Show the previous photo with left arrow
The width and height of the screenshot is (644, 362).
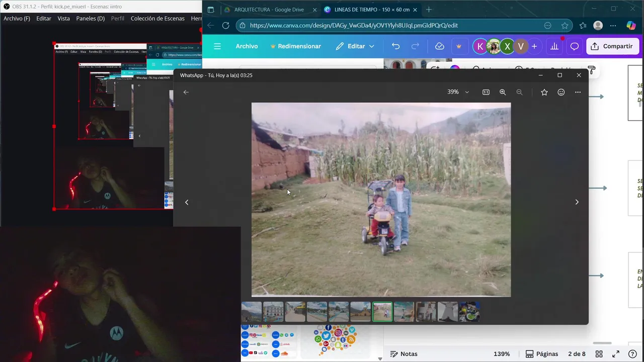pyautogui.click(x=187, y=202)
